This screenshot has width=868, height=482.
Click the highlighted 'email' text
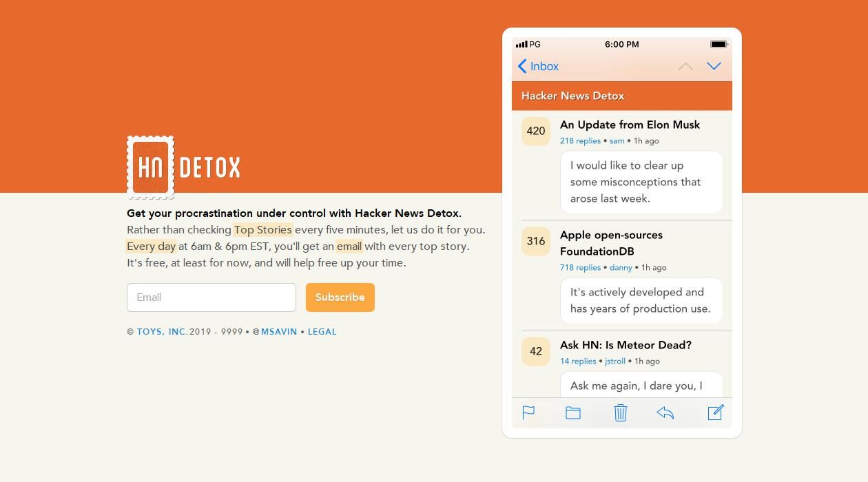coord(349,247)
